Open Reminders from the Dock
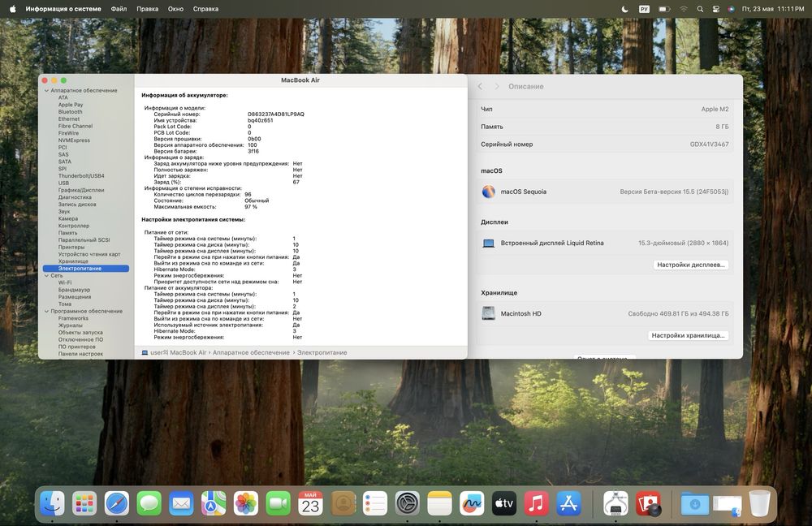 point(375,503)
